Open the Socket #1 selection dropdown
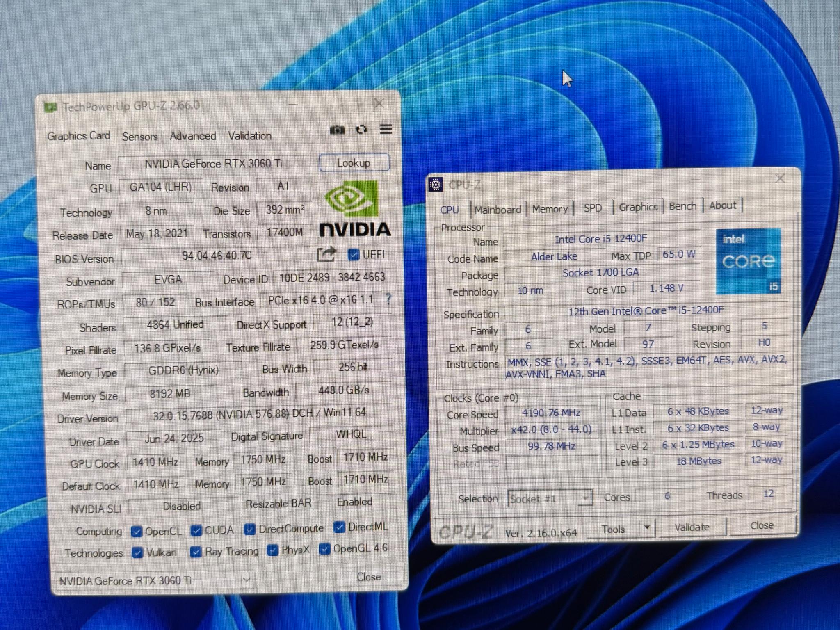840x630 pixels. (x=550, y=499)
